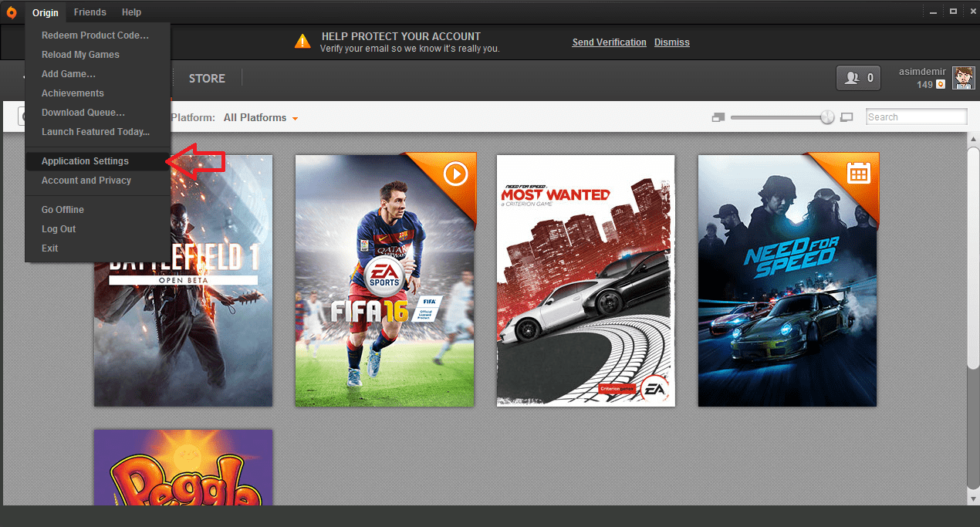980x527 pixels.
Task: Click the large tiles size icon
Action: (847, 117)
